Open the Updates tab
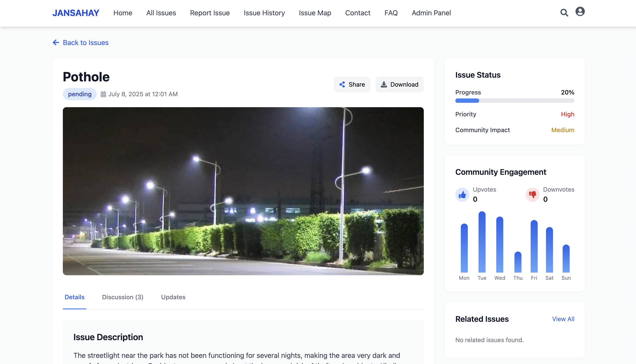Viewport: 636px width, 364px height. pyautogui.click(x=173, y=297)
